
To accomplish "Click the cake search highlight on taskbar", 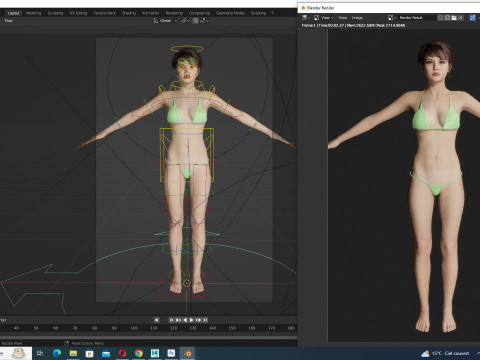I will 18,353.
